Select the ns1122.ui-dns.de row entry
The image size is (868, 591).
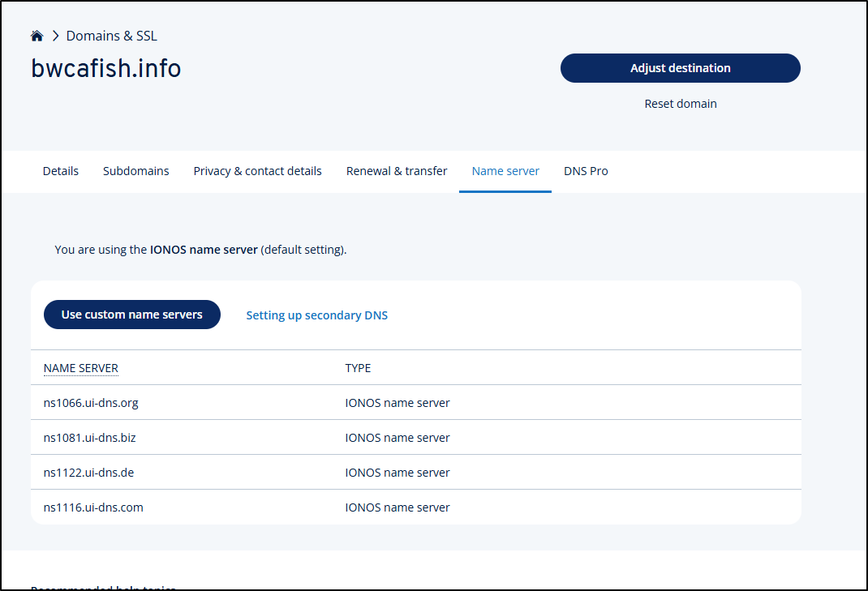pos(83,473)
